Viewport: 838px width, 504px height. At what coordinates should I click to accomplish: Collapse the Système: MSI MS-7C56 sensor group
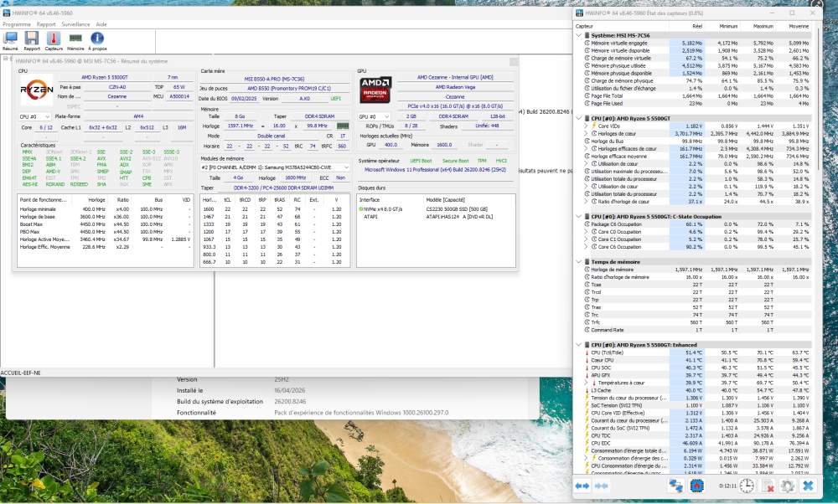point(579,36)
